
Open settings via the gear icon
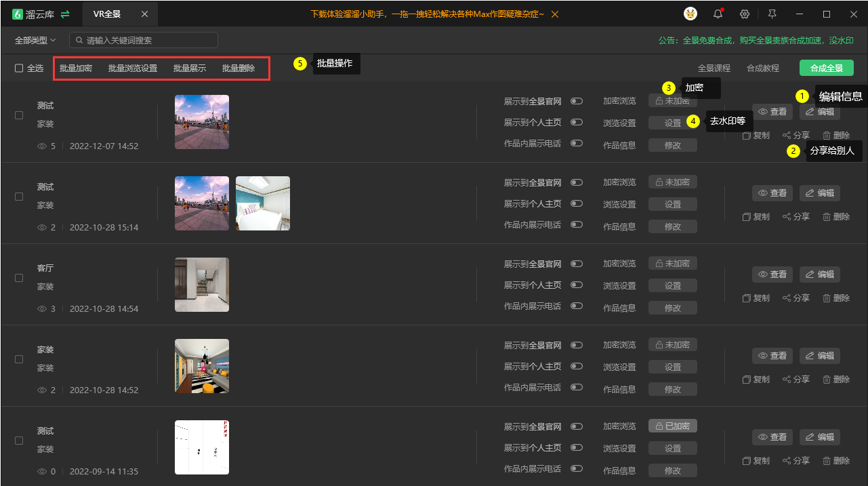point(745,14)
